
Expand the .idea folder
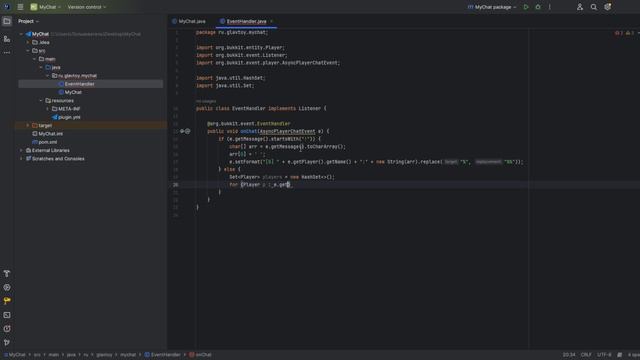click(28, 42)
